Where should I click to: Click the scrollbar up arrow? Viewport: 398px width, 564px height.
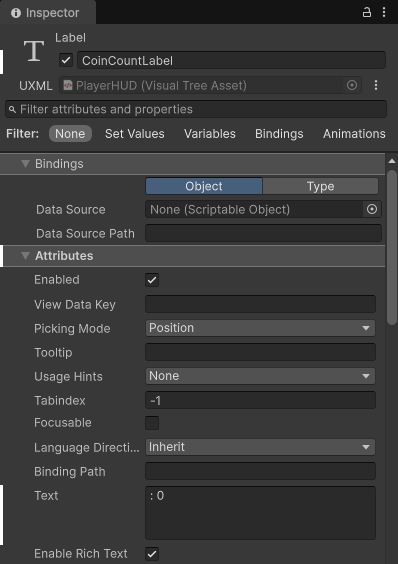coord(392,161)
